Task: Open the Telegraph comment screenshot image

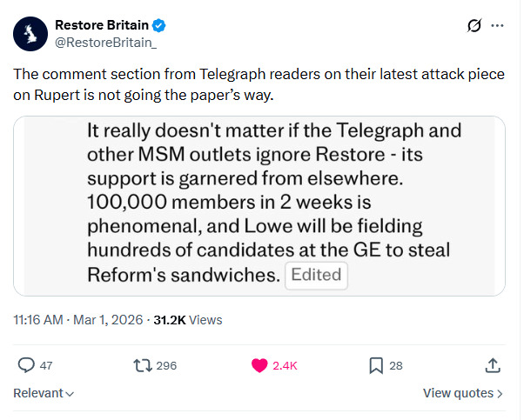Action: click(259, 205)
